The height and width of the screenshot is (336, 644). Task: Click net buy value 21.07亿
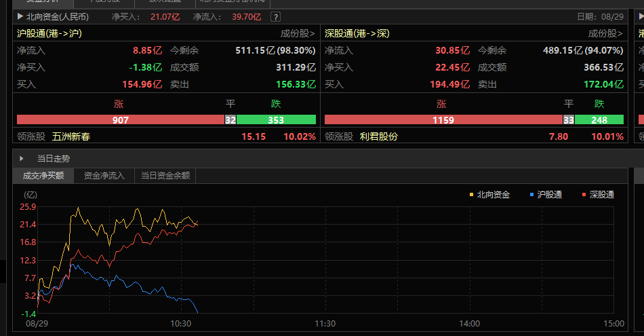[165, 17]
